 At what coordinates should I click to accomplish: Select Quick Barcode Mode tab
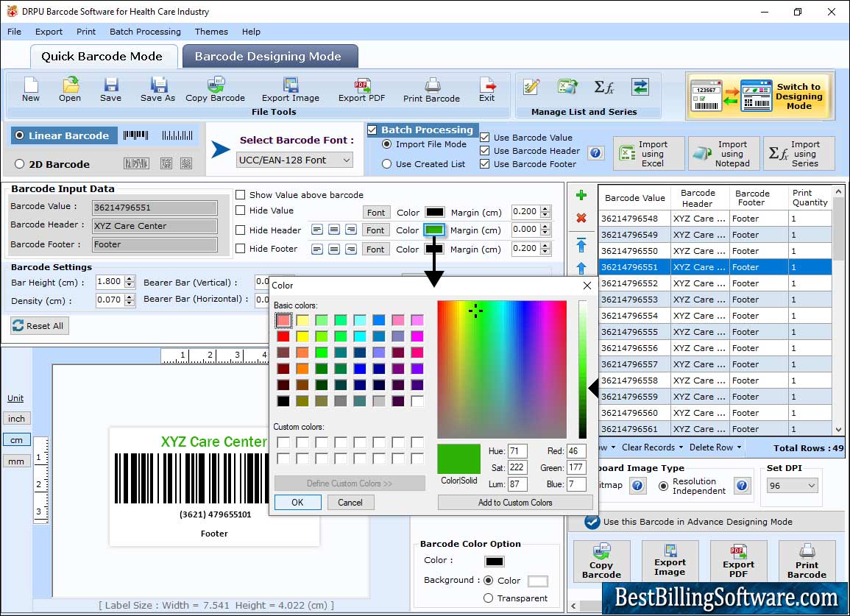(102, 57)
